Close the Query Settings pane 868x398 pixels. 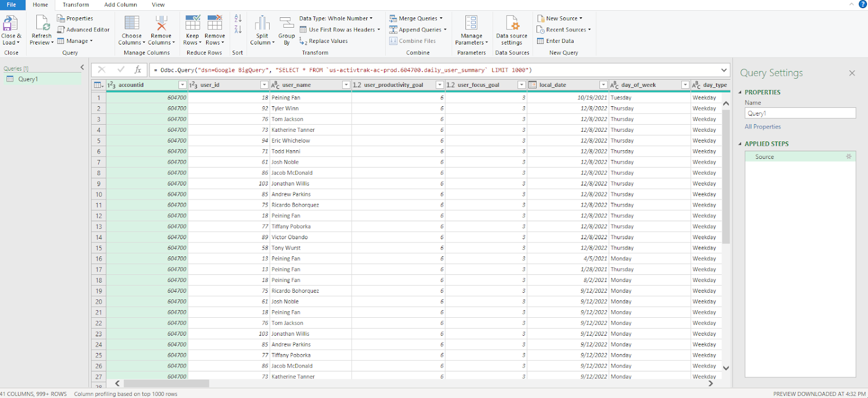(x=852, y=73)
